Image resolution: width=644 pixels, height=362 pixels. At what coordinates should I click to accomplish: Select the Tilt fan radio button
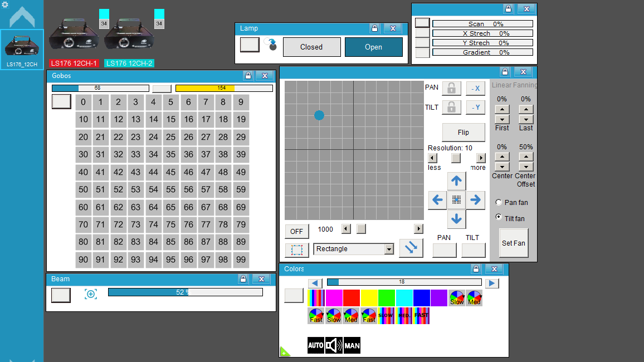[499, 217]
